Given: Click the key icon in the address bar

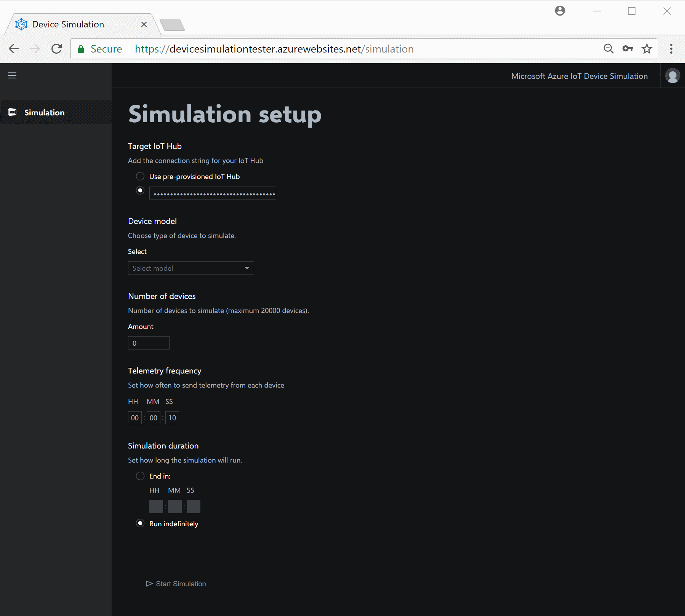Looking at the screenshot, I should pyautogui.click(x=628, y=49).
